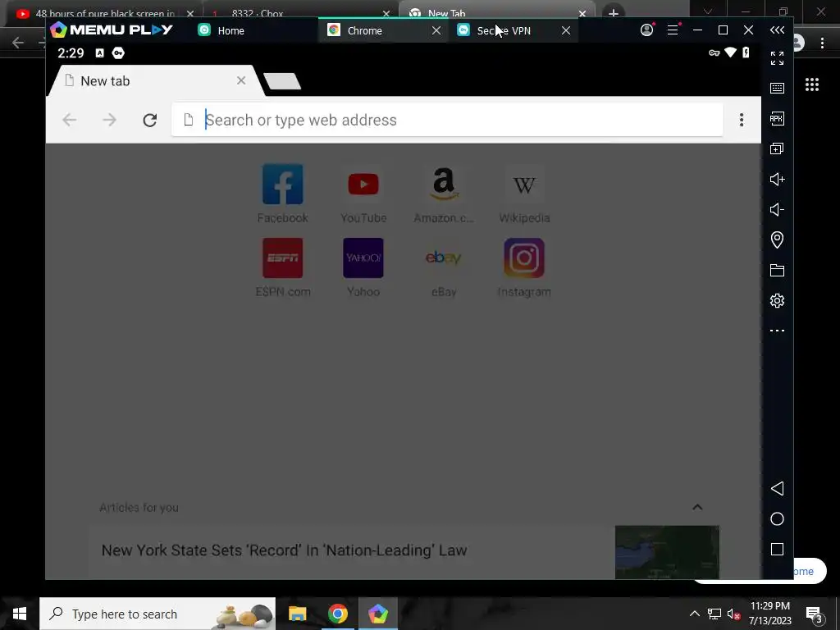This screenshot has height=630, width=840.
Task: Increase emulator volume with the speaker plus icon
Action: (777, 179)
